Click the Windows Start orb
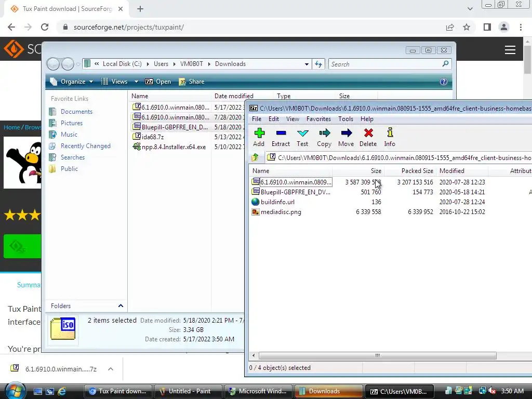The height and width of the screenshot is (399, 532). coord(15,391)
